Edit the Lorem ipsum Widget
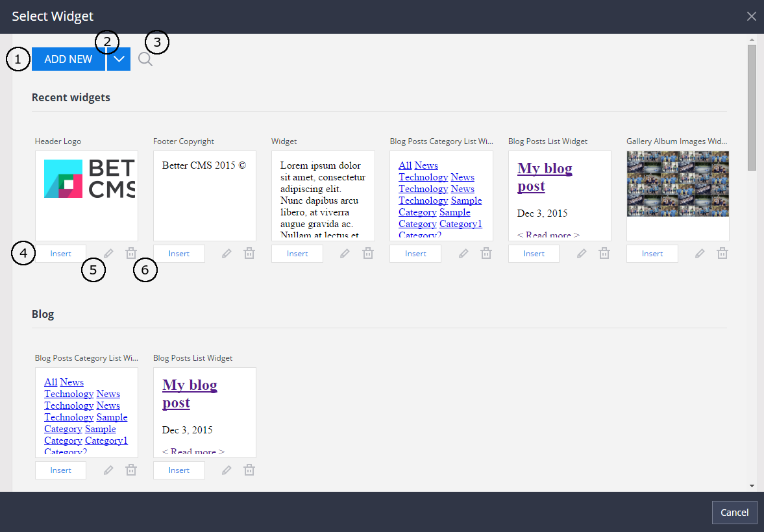Image resolution: width=764 pixels, height=532 pixels. pos(344,253)
